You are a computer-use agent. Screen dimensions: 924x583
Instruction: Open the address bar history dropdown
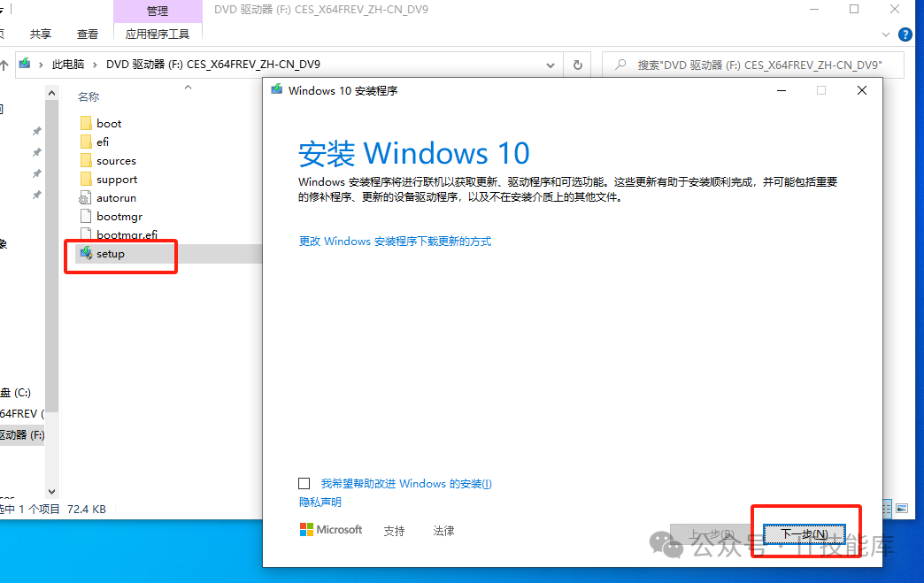point(551,65)
